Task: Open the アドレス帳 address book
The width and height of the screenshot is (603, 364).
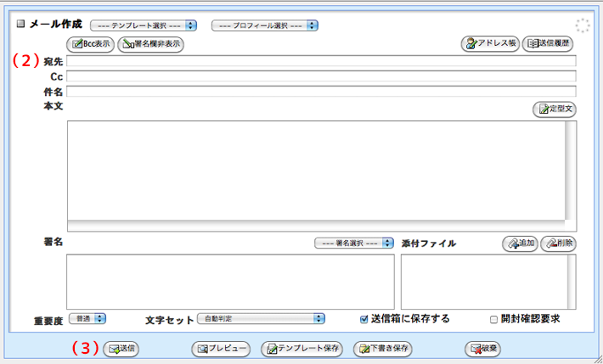Action: tap(490, 44)
